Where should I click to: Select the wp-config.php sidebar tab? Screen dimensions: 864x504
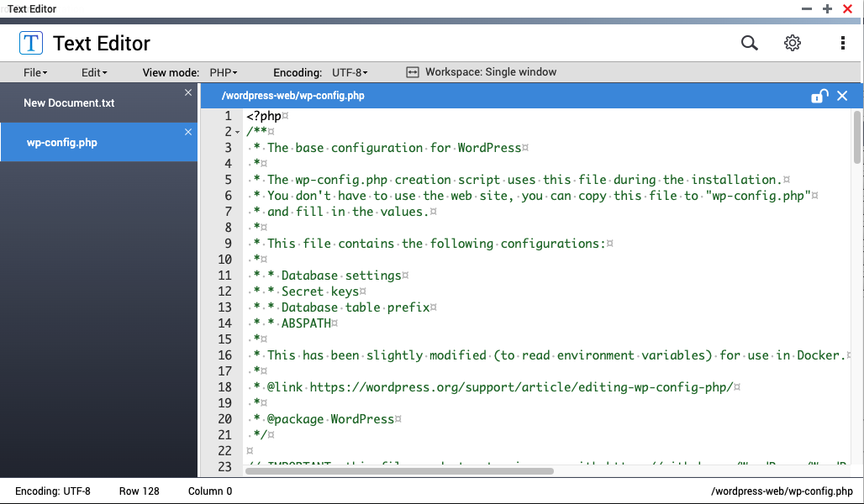point(98,142)
